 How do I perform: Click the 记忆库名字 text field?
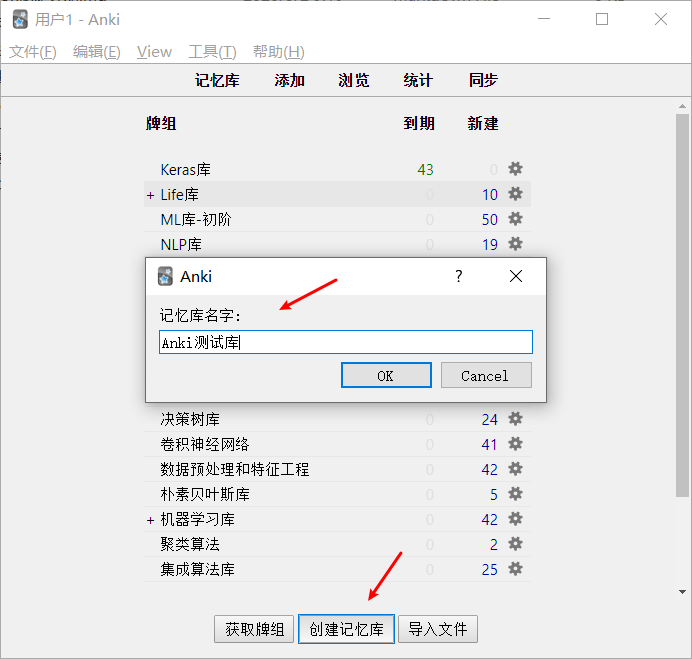346,342
